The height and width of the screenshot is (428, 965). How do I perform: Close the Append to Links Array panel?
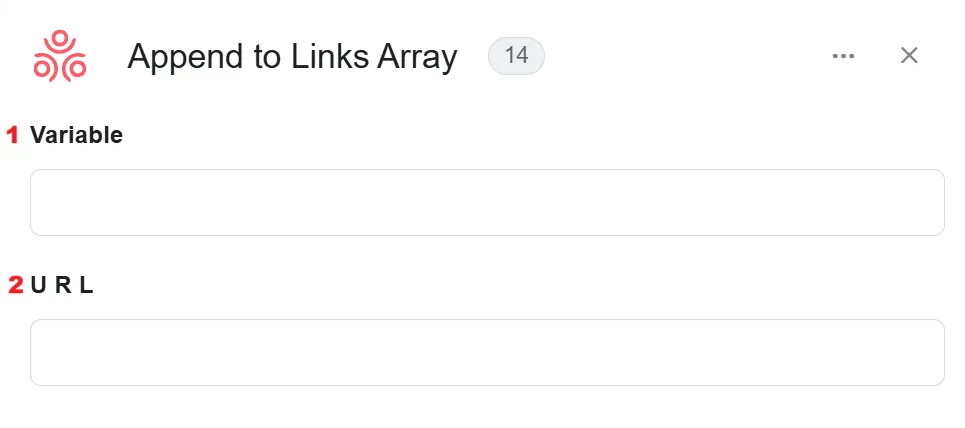909,55
